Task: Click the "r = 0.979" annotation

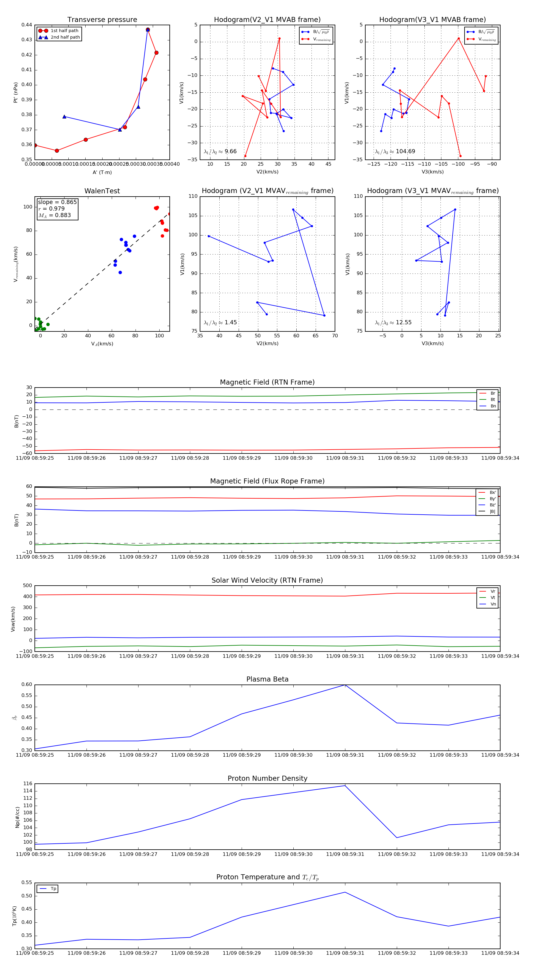Action: (51, 209)
